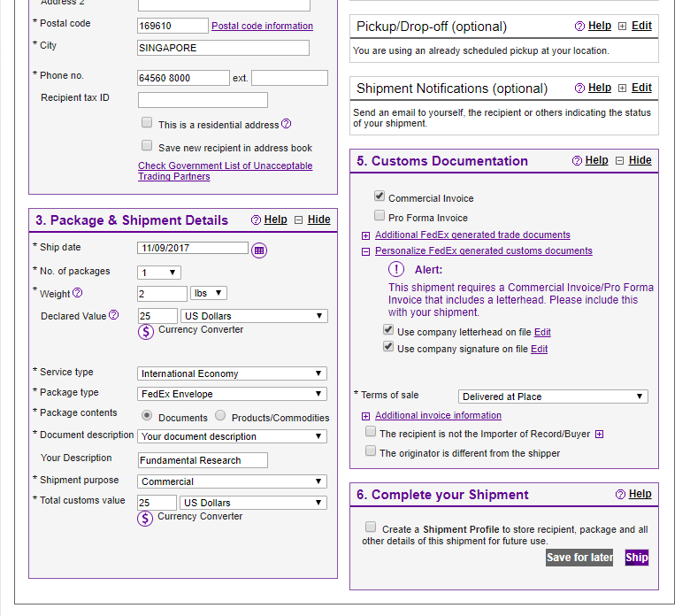This screenshot has width=690, height=616.
Task: Click into the Phone no. field
Action: tap(183, 78)
